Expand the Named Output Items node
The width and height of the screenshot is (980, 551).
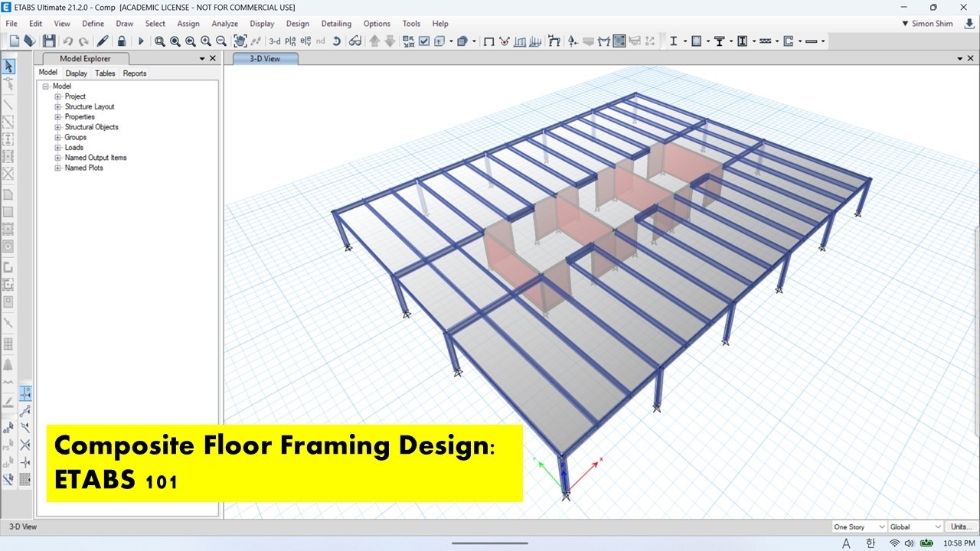[x=57, y=158]
